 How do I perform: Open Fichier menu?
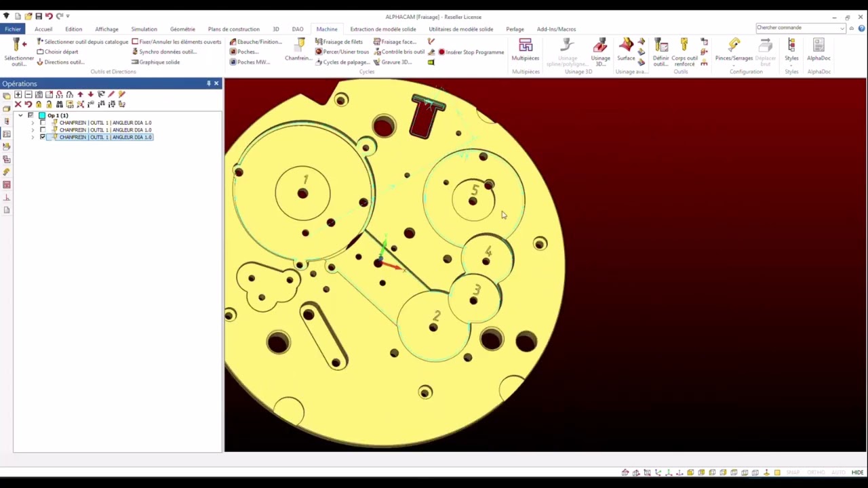pyautogui.click(x=13, y=29)
